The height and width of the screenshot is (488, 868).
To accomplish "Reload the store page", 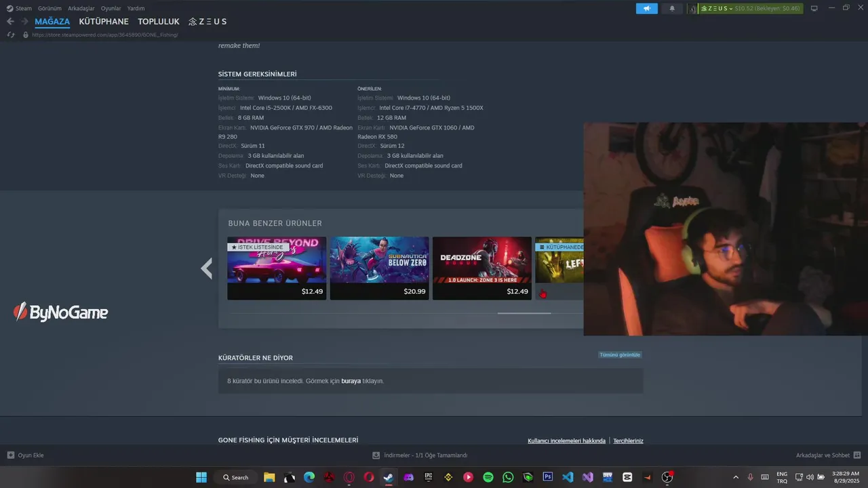I will pyautogui.click(x=11, y=35).
